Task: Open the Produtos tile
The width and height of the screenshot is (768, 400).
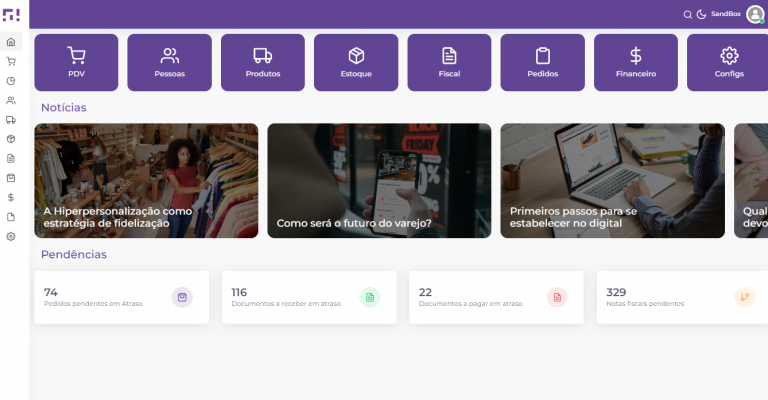Action: [263, 63]
